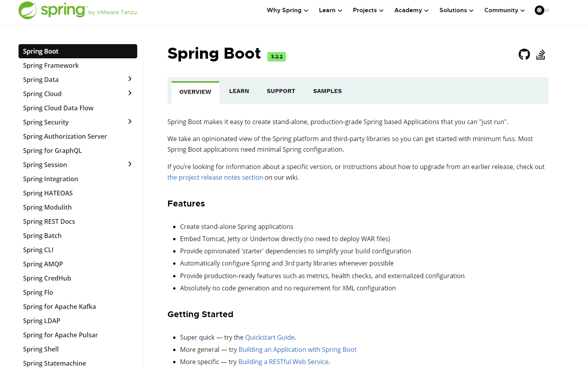Select Spring Cloud in the sidebar
This screenshot has width=588, height=368.
coord(42,94)
